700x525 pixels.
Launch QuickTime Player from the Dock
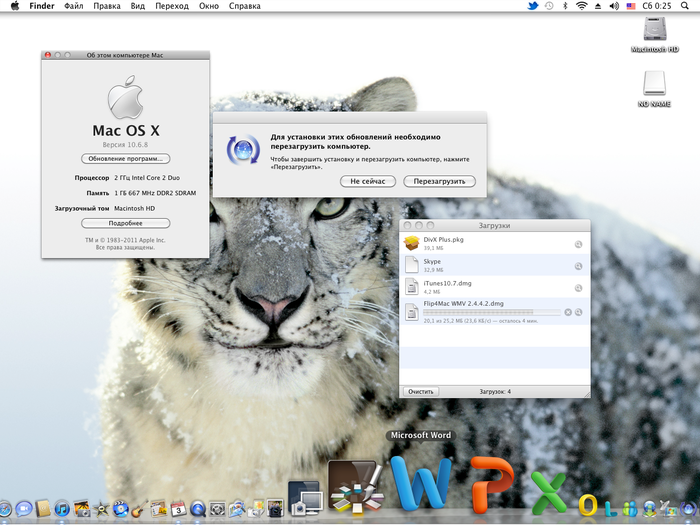pyautogui.click(x=197, y=508)
